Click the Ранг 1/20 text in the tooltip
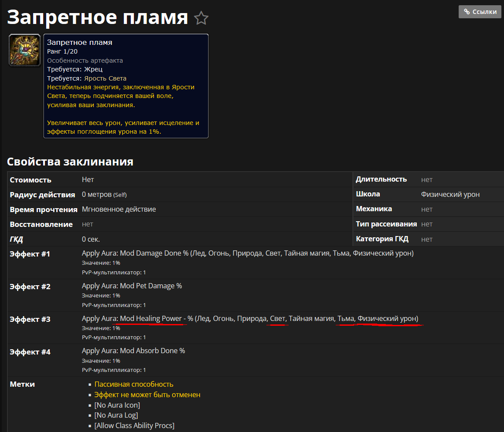 [62, 51]
